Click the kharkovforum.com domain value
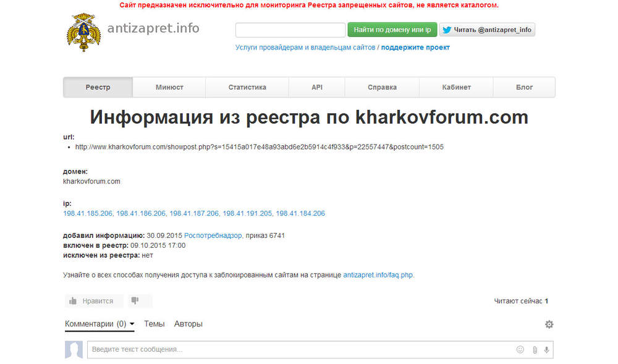Image resolution: width=618 pixels, height=364 pixels. 91,182
